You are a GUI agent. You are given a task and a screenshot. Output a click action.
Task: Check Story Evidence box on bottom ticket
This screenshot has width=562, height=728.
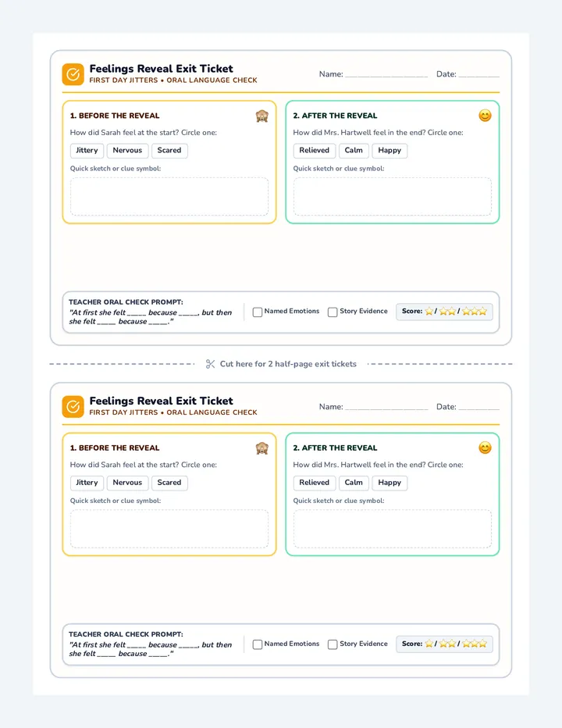pyautogui.click(x=333, y=644)
